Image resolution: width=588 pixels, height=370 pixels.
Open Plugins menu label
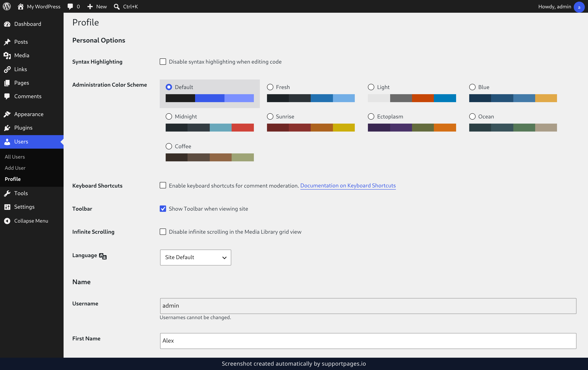(x=23, y=128)
